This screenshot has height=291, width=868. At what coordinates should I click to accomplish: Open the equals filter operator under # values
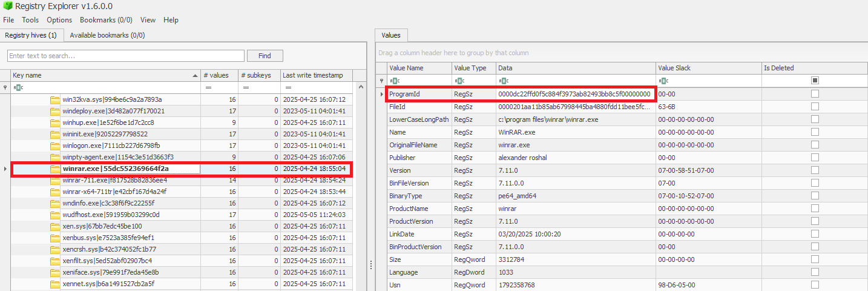tap(208, 88)
